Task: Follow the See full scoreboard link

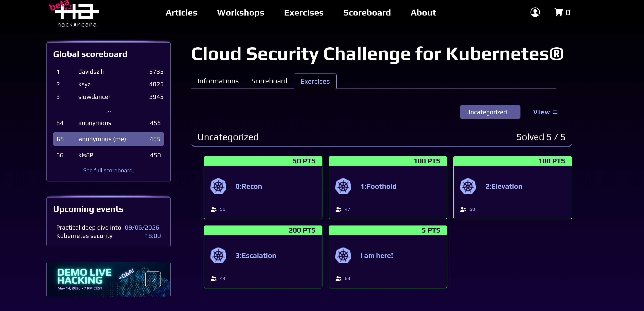Action: [x=109, y=171]
